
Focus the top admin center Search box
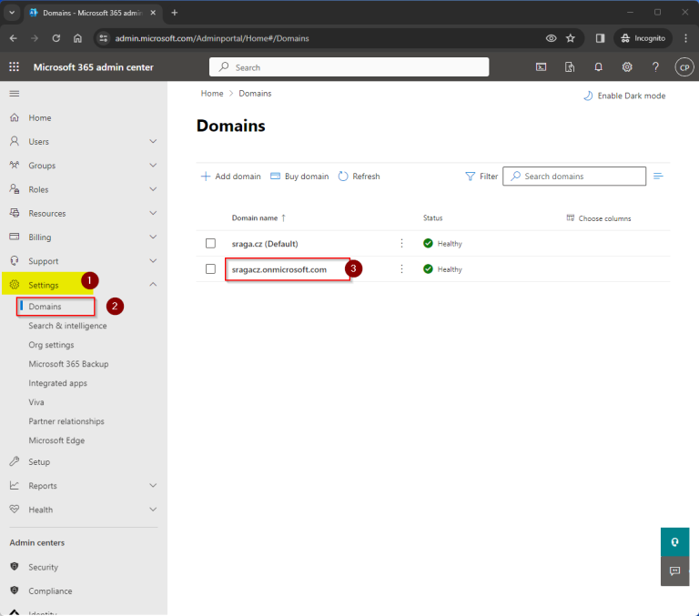point(349,67)
